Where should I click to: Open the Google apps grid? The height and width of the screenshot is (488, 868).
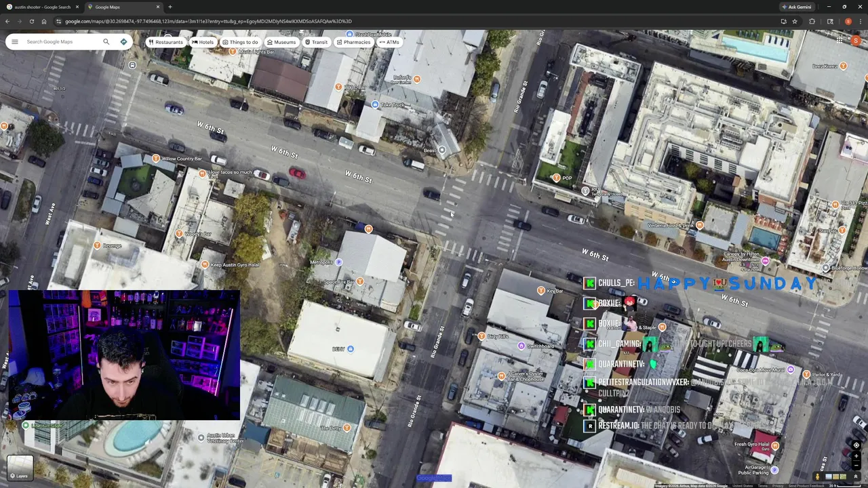[x=840, y=40]
